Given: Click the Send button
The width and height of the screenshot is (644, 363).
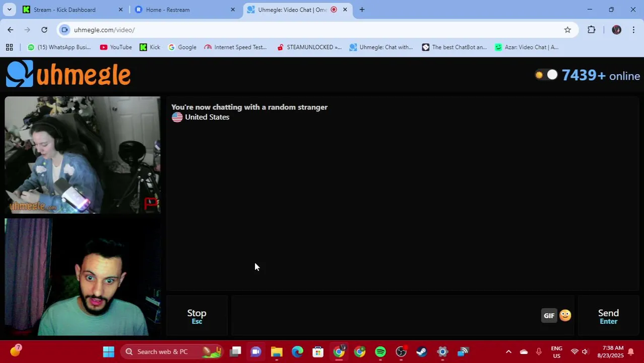Looking at the screenshot, I should (x=608, y=316).
